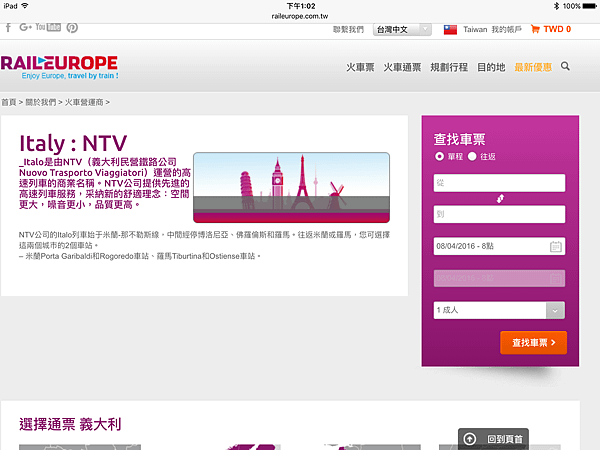
Task: Open the shopping cart icon
Action: click(x=535, y=29)
